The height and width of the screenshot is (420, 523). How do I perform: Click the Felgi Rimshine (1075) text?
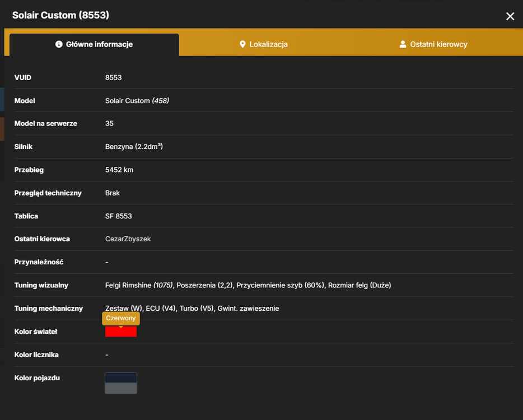click(x=139, y=285)
